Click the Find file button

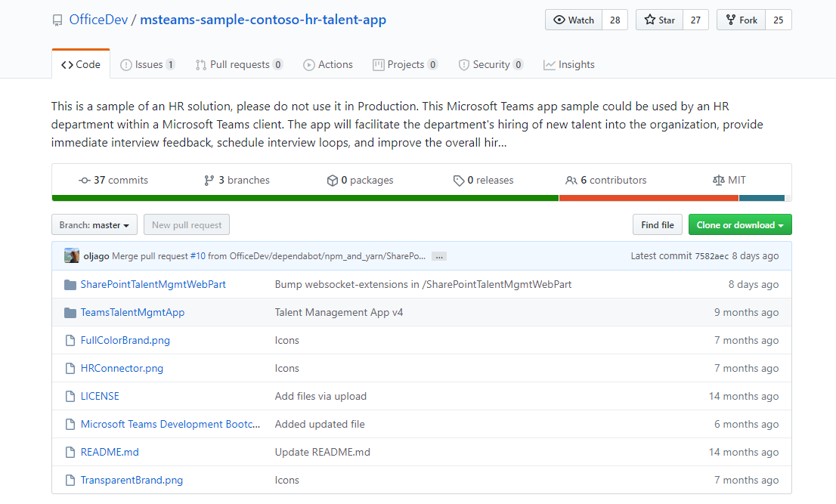tap(658, 225)
